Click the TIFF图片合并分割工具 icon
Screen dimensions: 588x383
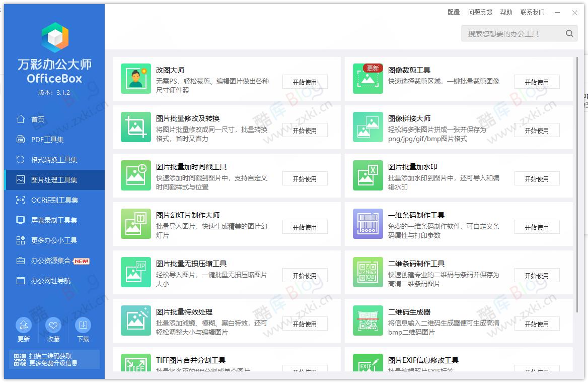(x=135, y=368)
